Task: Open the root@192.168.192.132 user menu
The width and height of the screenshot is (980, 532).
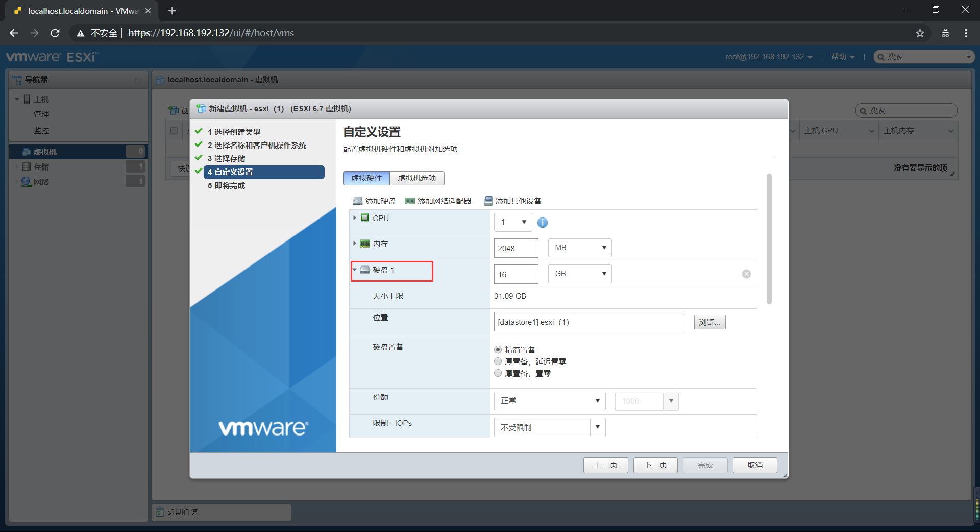Action: [769, 57]
